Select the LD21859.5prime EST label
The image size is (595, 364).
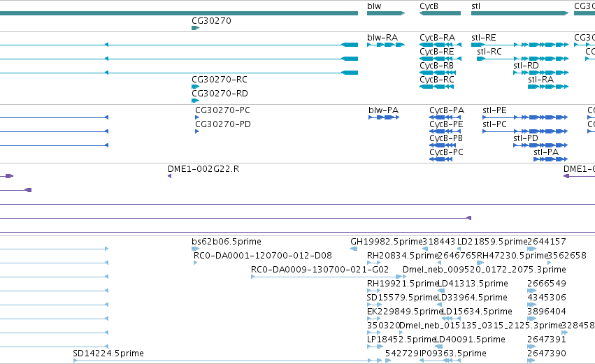point(492,242)
